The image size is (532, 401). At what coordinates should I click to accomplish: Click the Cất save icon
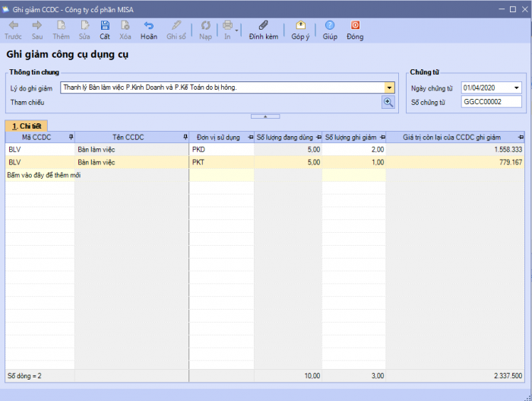(x=105, y=25)
